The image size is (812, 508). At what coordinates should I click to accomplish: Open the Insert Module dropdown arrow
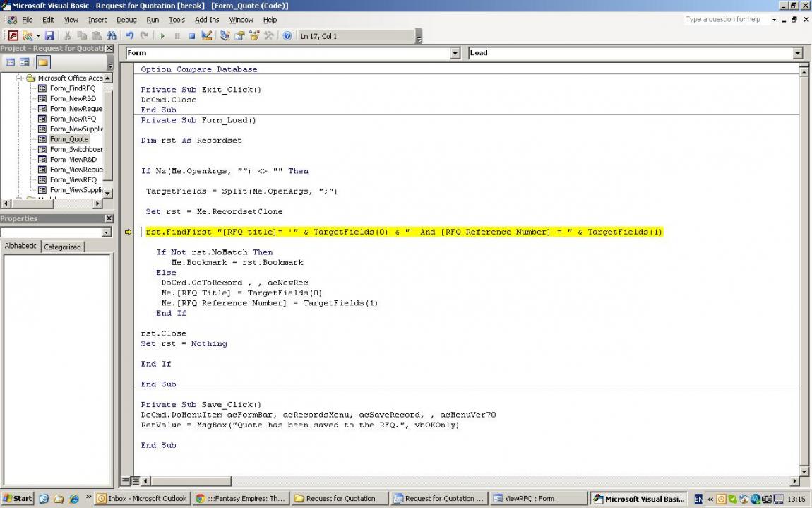[x=38, y=36]
